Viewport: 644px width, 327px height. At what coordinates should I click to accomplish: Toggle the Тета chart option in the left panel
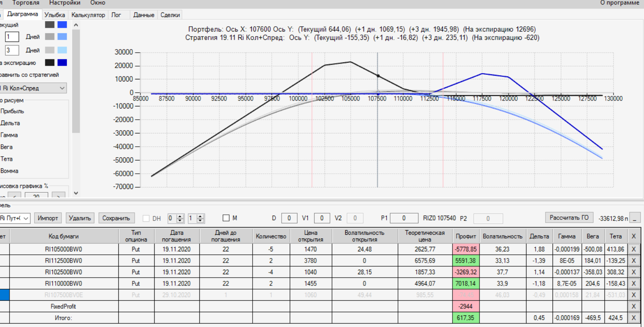point(7,159)
